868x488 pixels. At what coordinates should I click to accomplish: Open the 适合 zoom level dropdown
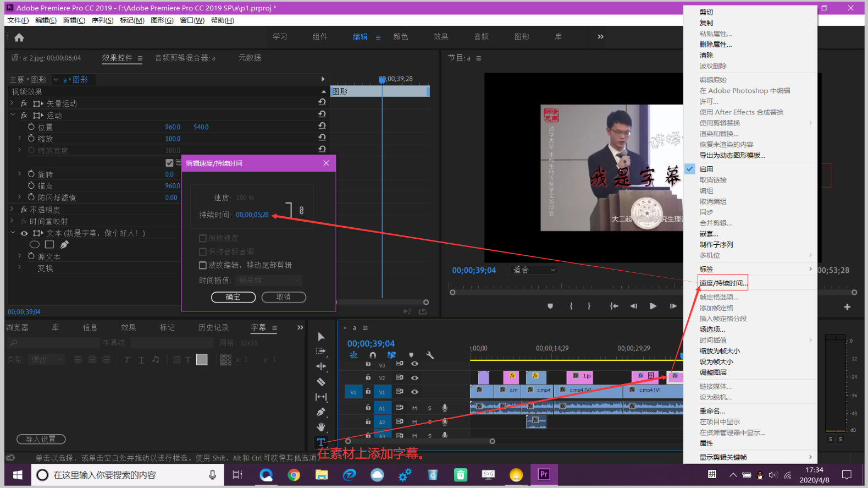coord(534,270)
